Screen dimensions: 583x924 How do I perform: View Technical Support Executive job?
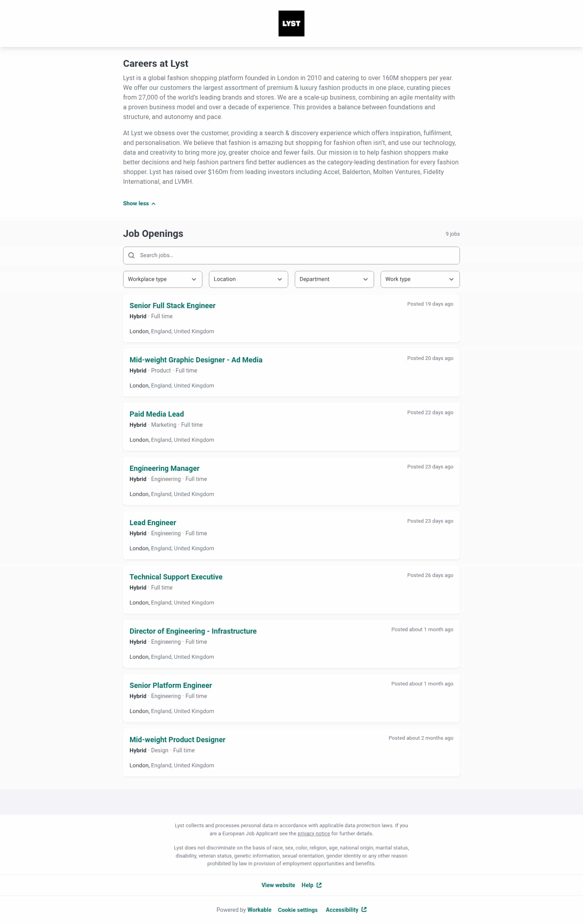pyautogui.click(x=176, y=577)
